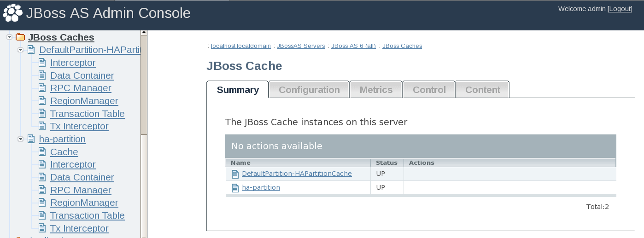Open Data Container under DefaultPartition node
The width and height of the screenshot is (644, 238).
[82, 75]
